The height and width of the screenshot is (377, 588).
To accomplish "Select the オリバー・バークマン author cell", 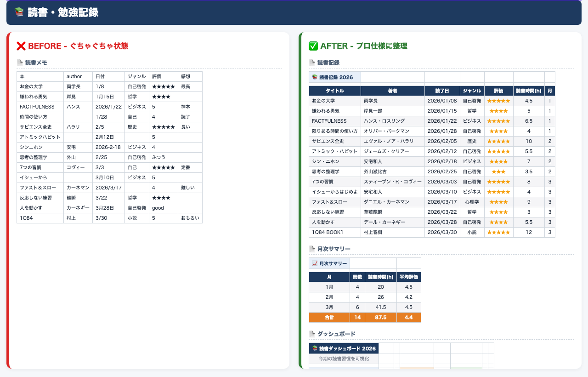I will point(393,131).
